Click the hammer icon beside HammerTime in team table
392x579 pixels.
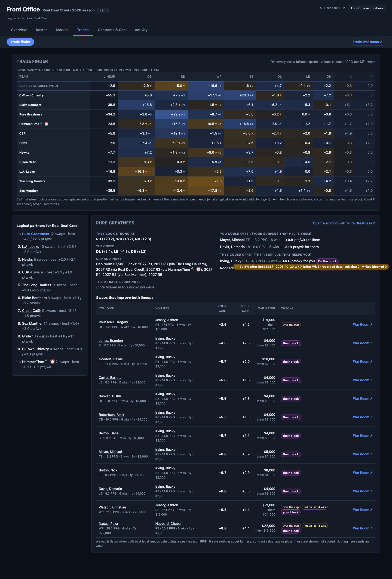pyautogui.click(x=41, y=123)
